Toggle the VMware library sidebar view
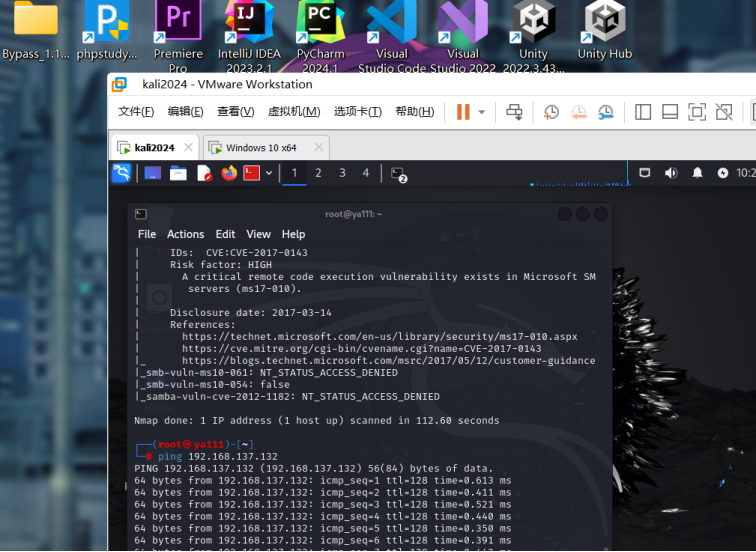756x552 pixels. [x=643, y=112]
